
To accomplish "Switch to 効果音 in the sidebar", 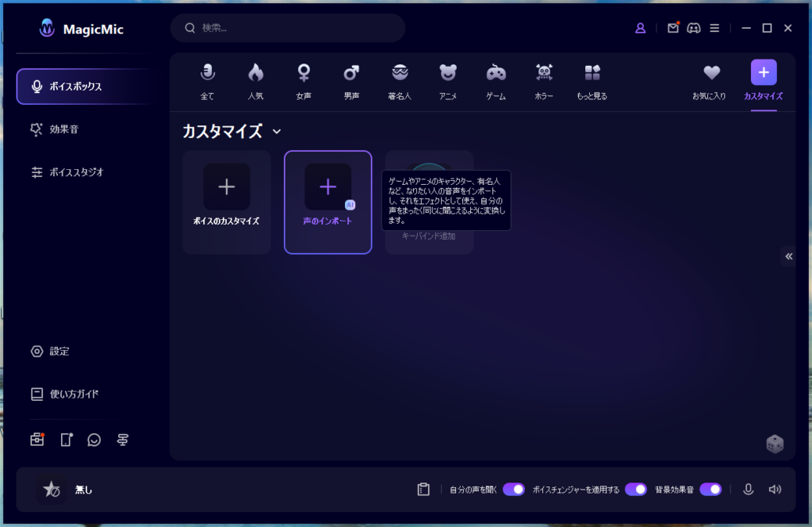I will tap(64, 129).
